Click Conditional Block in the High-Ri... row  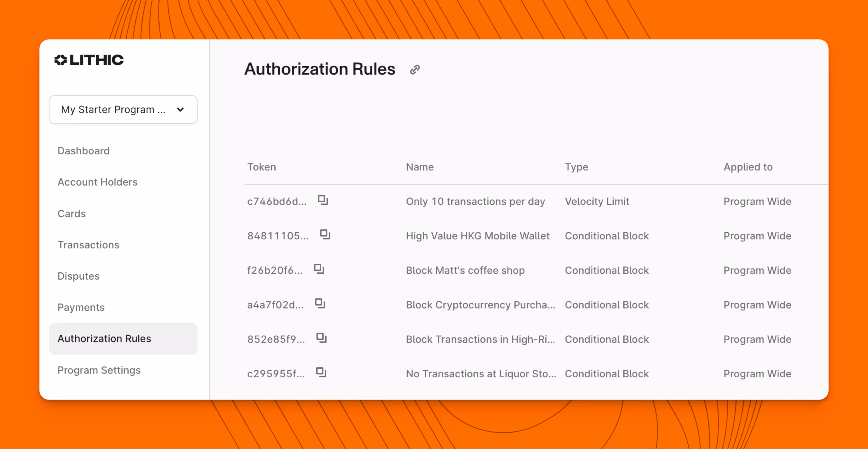click(606, 339)
